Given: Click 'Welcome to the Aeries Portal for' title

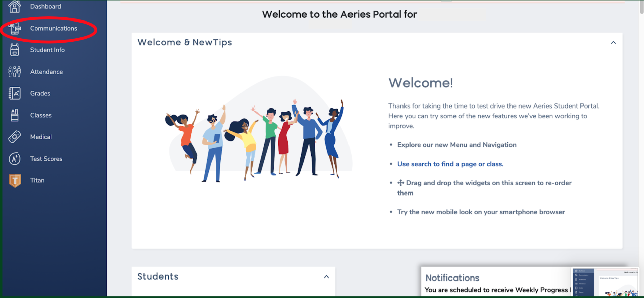Looking at the screenshot, I should (x=339, y=14).
